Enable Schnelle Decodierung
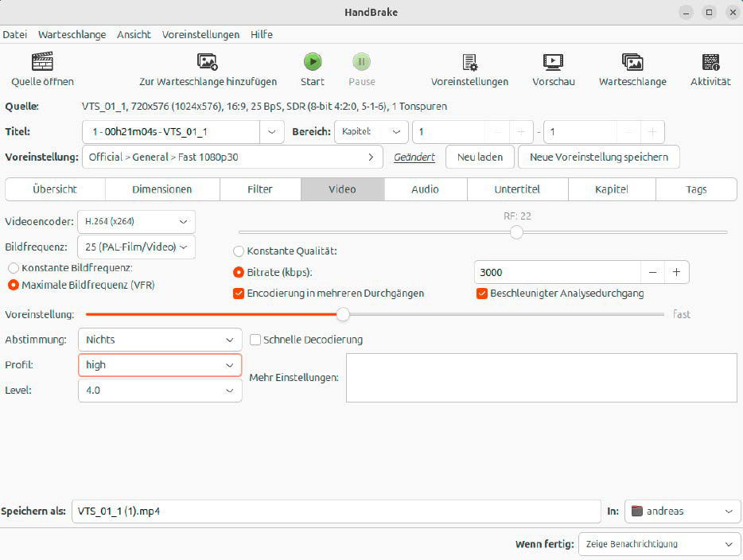The height and width of the screenshot is (560, 743). click(x=255, y=340)
